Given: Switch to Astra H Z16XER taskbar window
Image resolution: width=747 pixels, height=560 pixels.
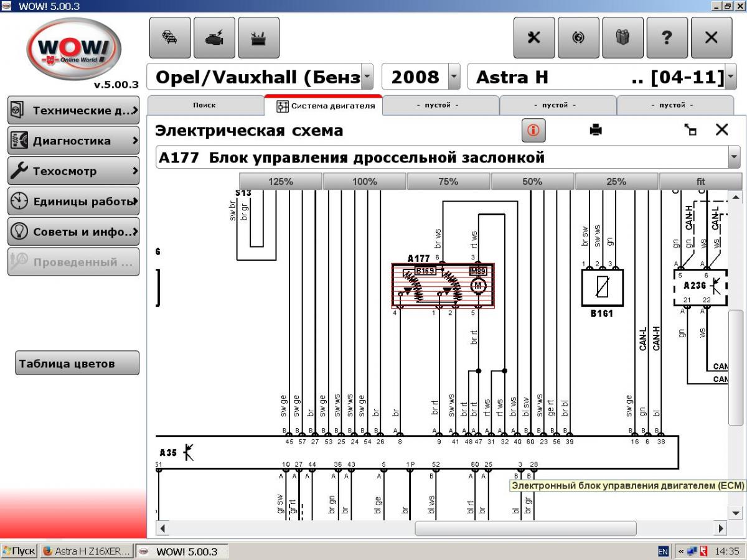Looking at the screenshot, I should [87, 551].
